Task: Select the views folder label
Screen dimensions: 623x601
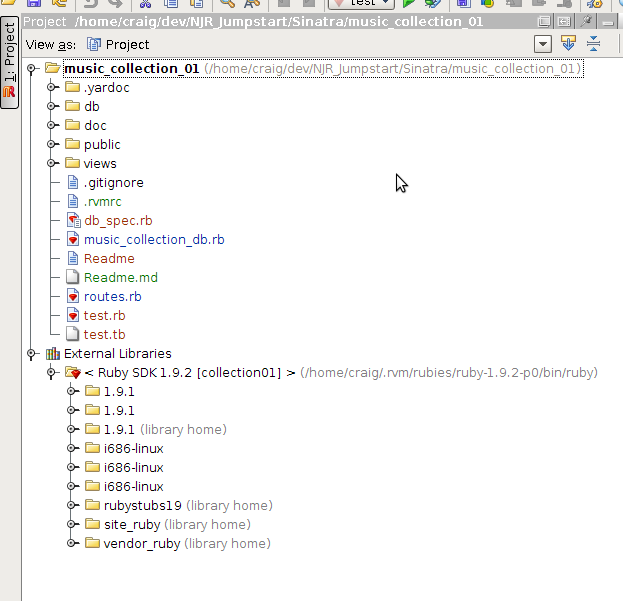Action: tap(100, 164)
